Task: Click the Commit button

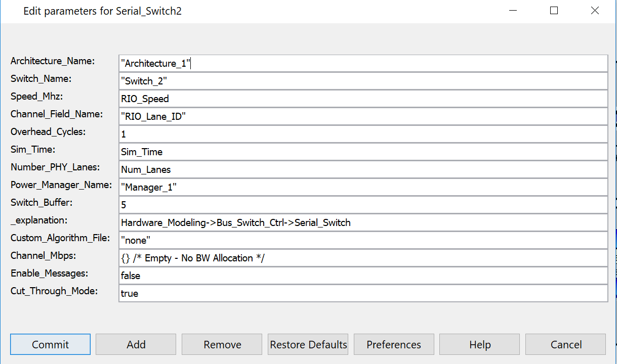Action: pos(50,344)
